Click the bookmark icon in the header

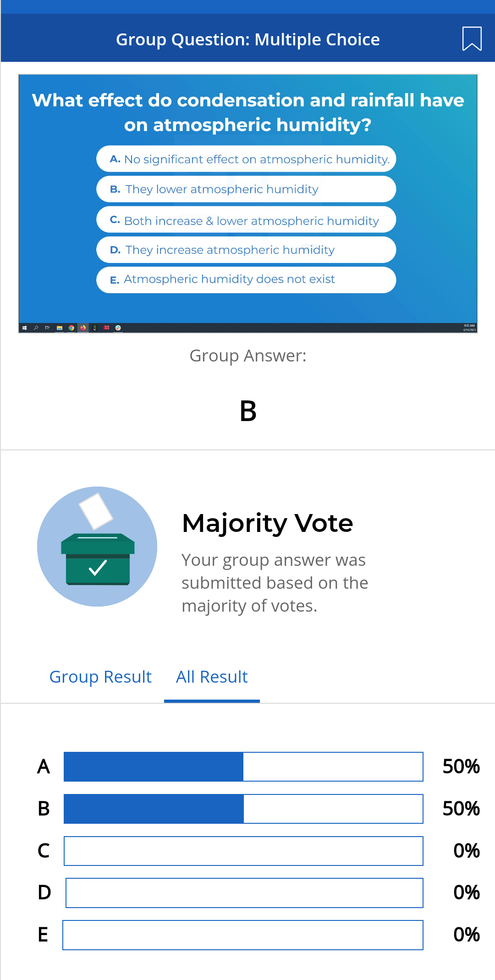[x=473, y=38]
